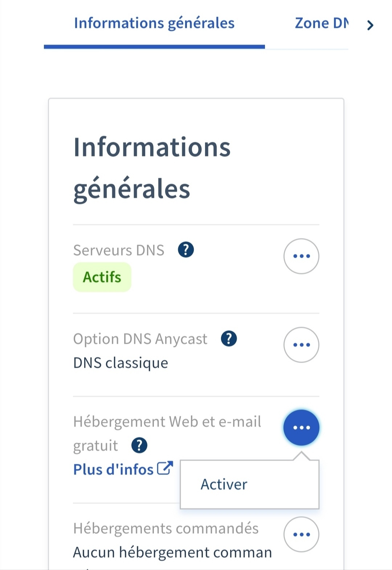The height and width of the screenshot is (570, 392).
Task: Show help for Option DNS Anycast
Action: click(229, 339)
